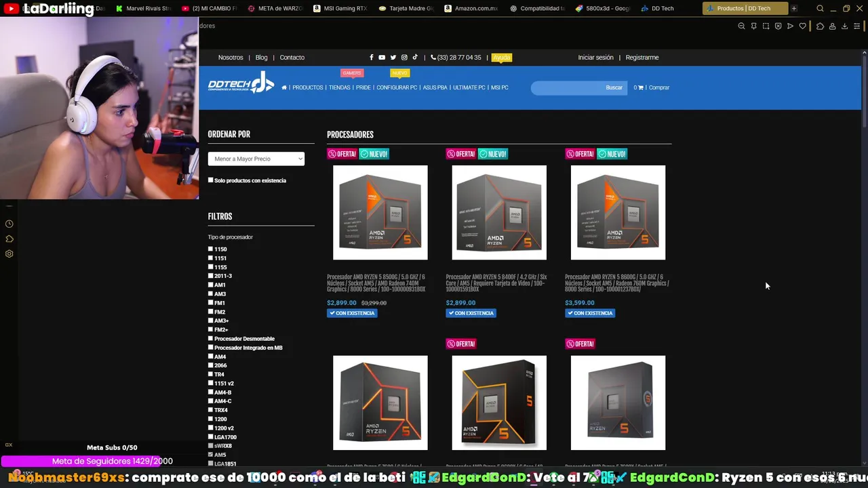Click the pin icon in browser toolbar
This screenshot has height=488, width=868.
tap(753, 26)
